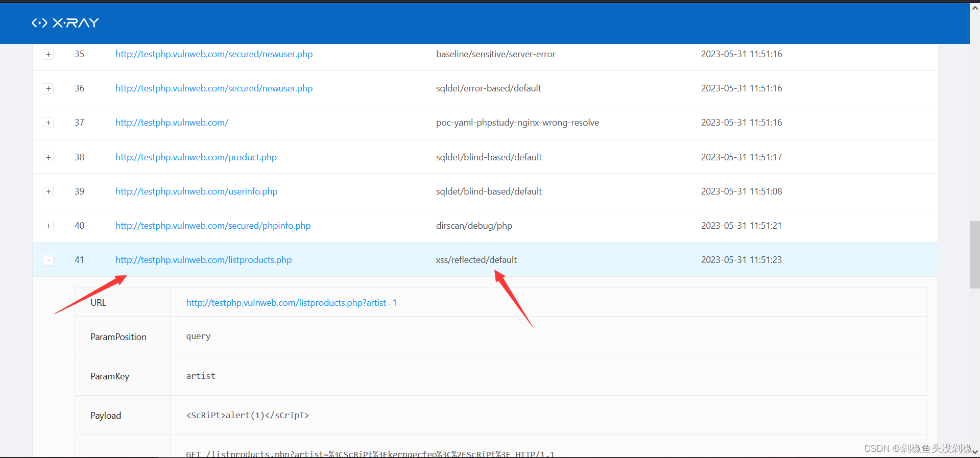Select sqldet/blind-based/default text in row 38
Image resolution: width=980 pixels, height=458 pixels.
(x=489, y=157)
